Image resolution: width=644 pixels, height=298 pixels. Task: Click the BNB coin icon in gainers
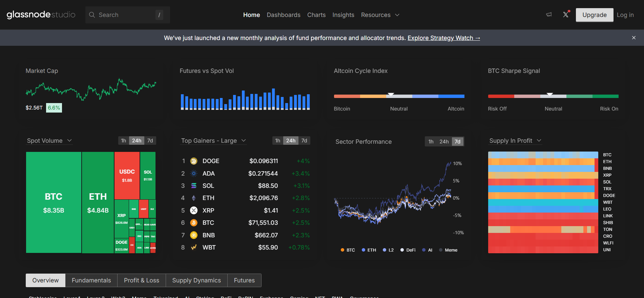pyautogui.click(x=194, y=235)
